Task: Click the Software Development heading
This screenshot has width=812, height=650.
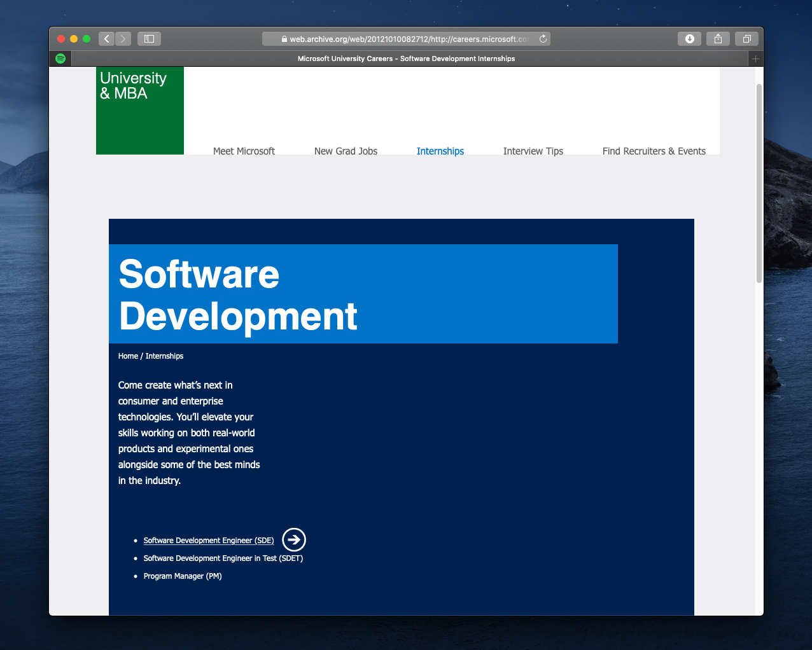Action: coord(238,294)
